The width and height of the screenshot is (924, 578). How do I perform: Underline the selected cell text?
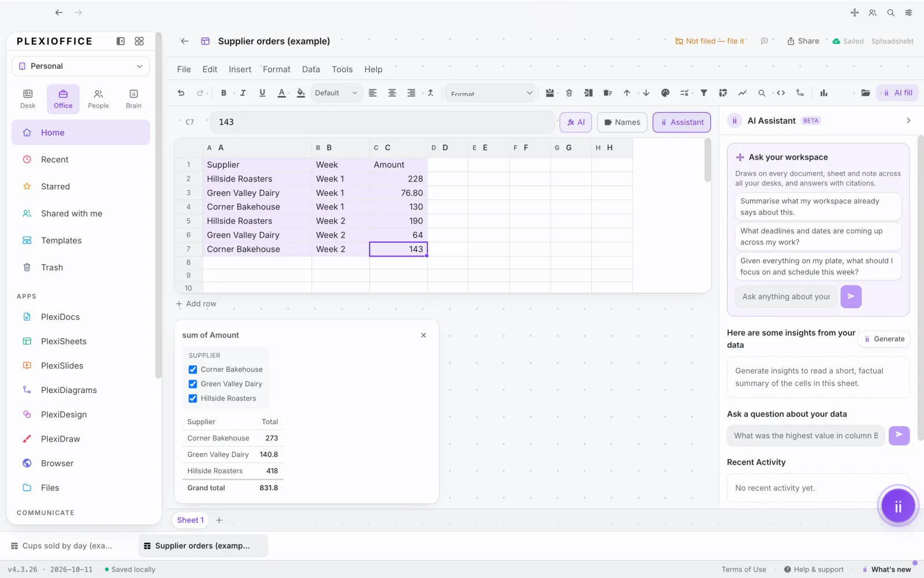(x=262, y=93)
